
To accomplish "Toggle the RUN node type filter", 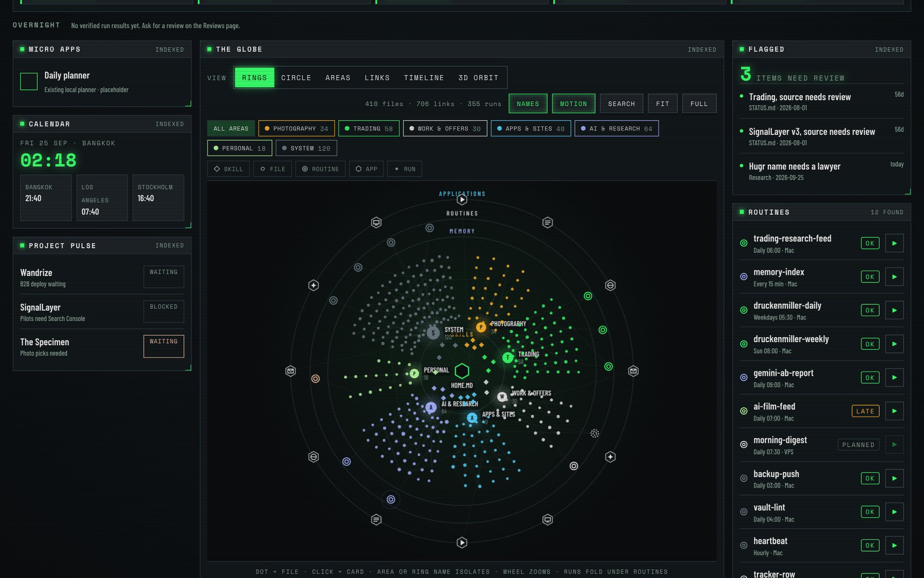I will [405, 169].
